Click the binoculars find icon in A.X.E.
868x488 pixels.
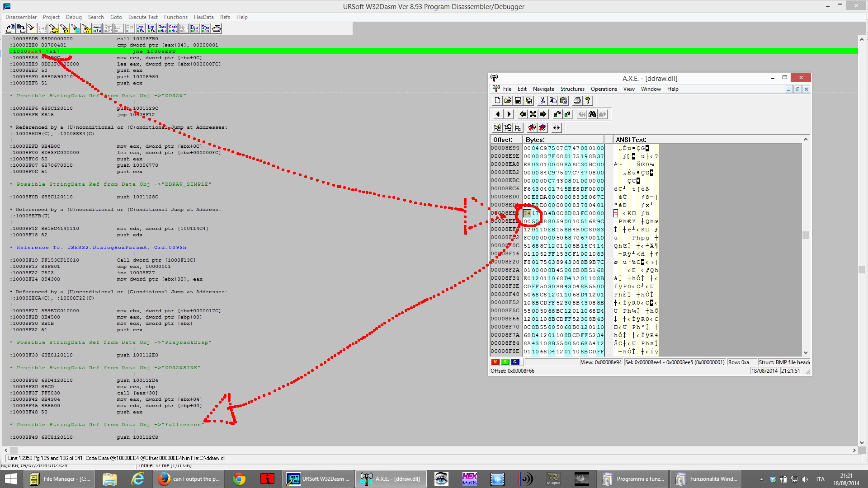[592, 114]
